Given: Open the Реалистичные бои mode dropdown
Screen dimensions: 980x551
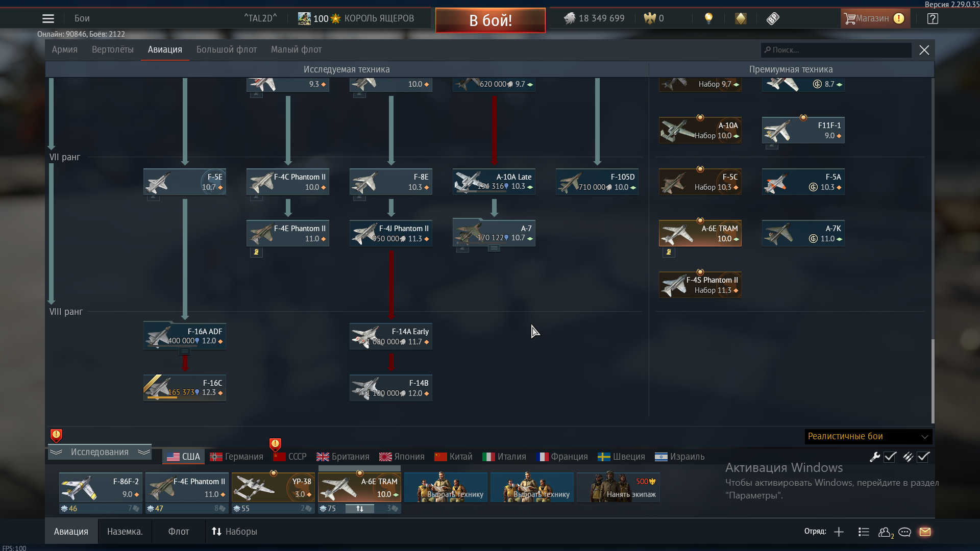Looking at the screenshot, I should (868, 436).
